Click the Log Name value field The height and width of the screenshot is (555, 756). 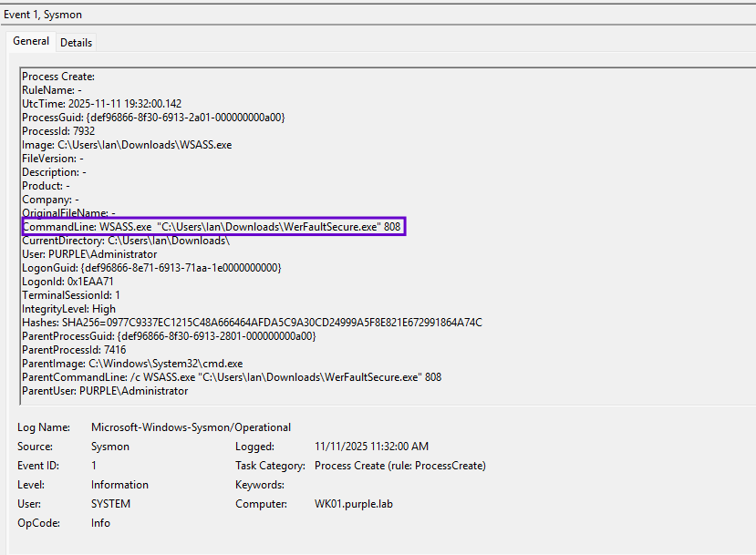(x=191, y=427)
